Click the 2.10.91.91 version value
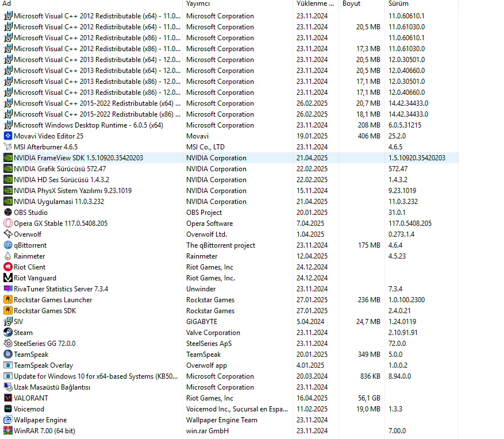The height and width of the screenshot is (439, 504). 403,333
